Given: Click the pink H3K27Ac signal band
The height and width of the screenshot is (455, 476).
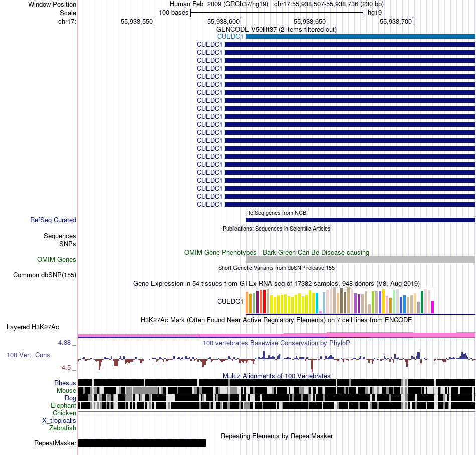Looking at the screenshot, I should pyautogui.click(x=277, y=335).
